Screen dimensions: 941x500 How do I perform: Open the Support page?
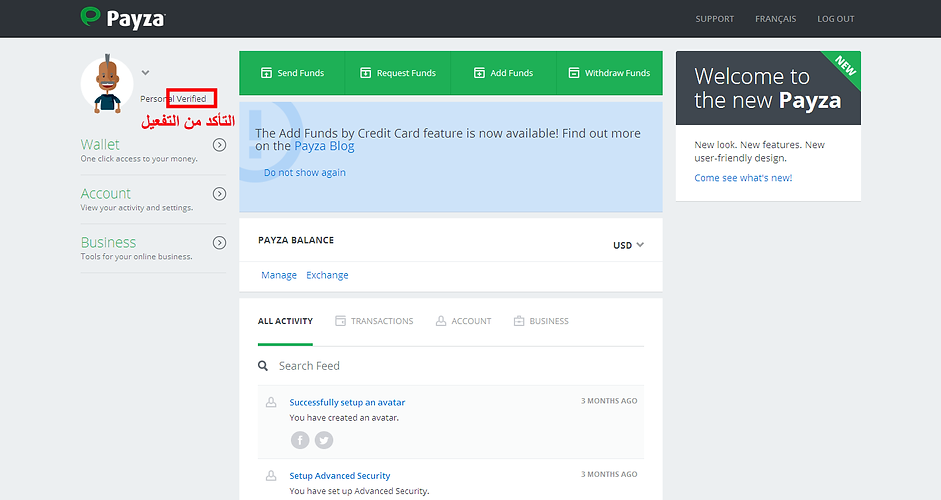point(715,19)
